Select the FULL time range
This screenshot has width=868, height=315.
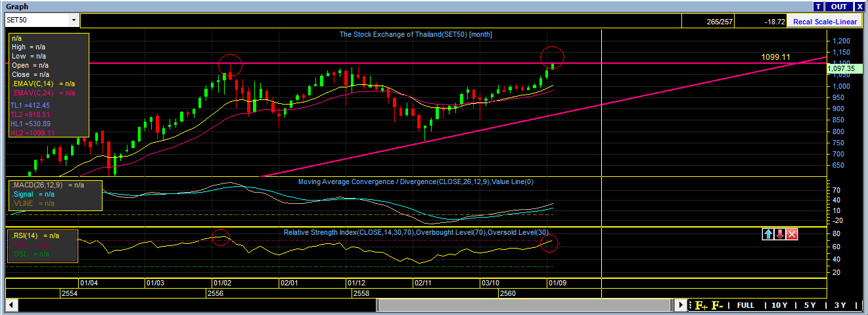tap(745, 306)
